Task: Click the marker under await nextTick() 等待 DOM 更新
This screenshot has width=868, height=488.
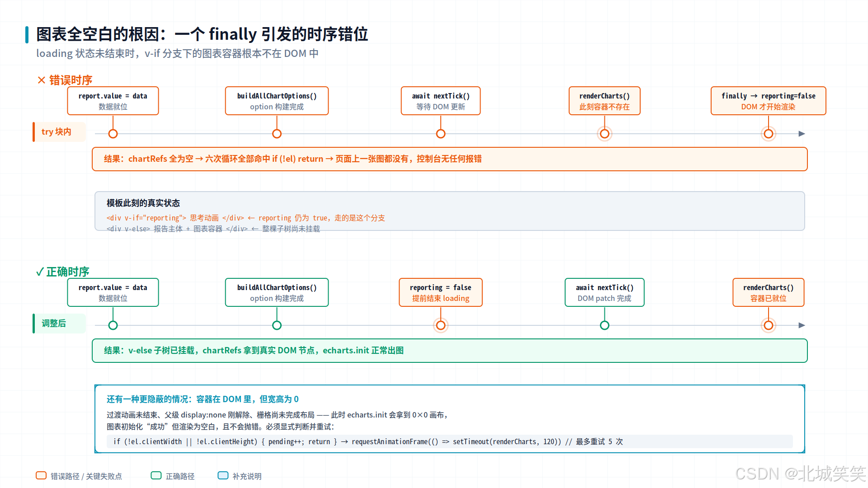Action: coord(441,134)
